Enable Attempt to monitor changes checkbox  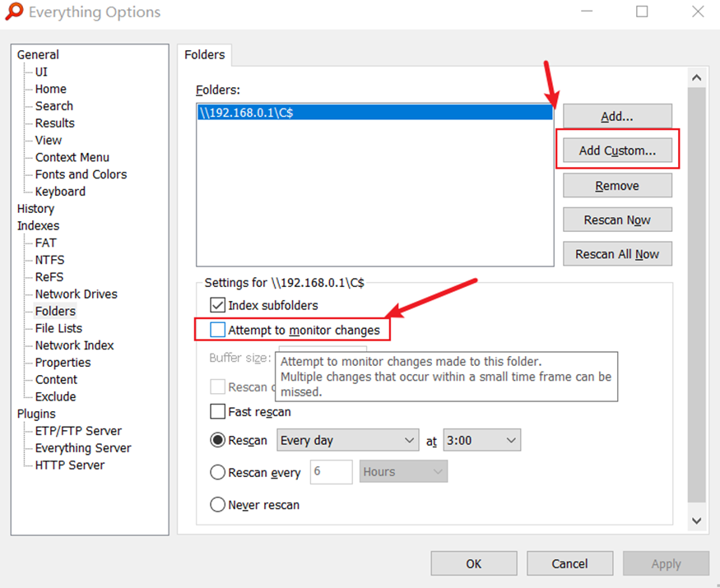point(218,330)
